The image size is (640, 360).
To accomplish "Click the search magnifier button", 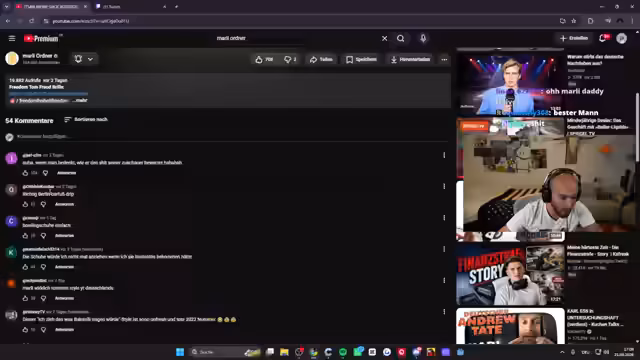I will [401, 38].
